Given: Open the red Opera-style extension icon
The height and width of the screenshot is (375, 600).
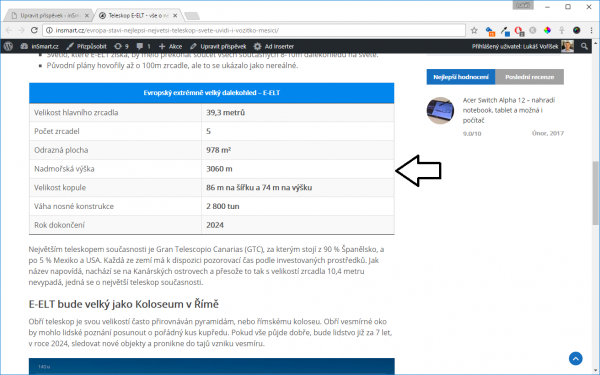Looking at the screenshot, I should (x=519, y=31).
